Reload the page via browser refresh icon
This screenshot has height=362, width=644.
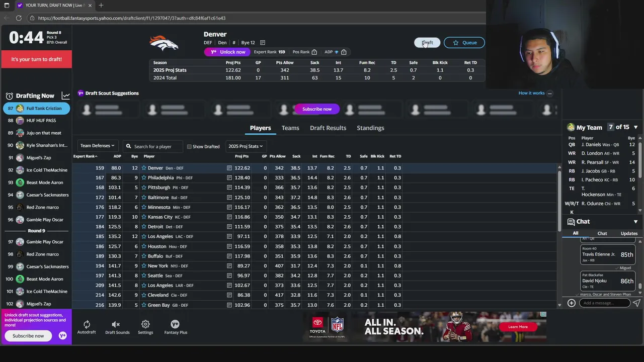(x=19, y=18)
